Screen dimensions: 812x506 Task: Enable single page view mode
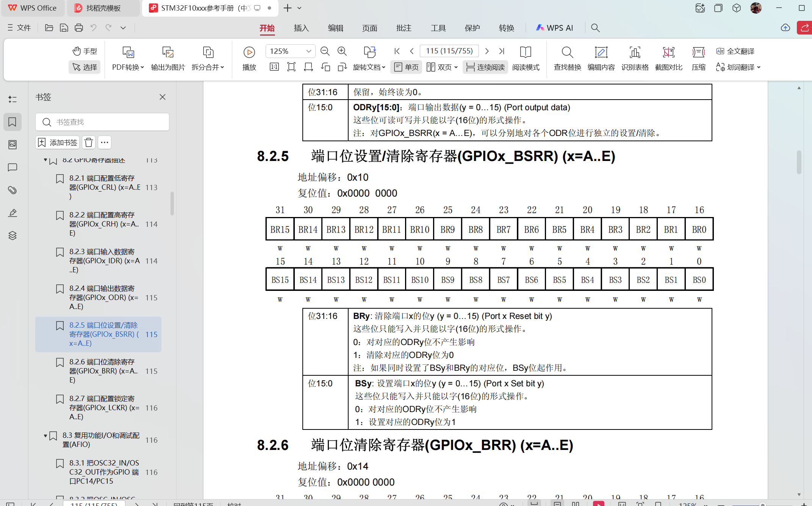coord(406,67)
